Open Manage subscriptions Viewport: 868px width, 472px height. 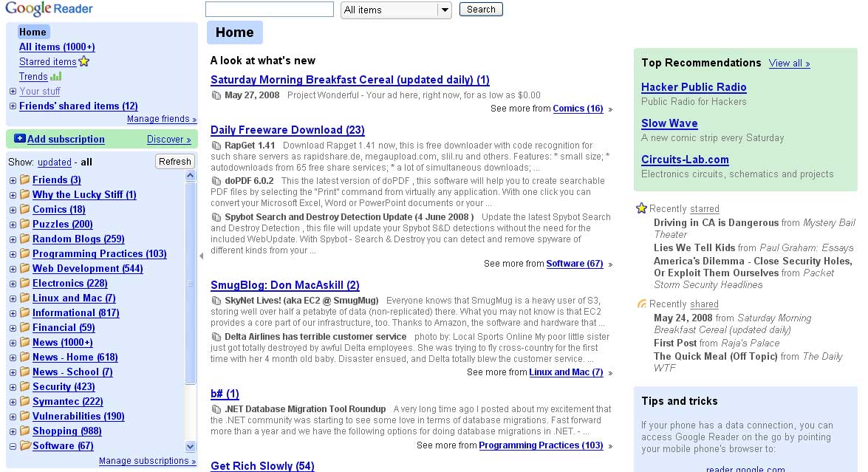[147, 461]
